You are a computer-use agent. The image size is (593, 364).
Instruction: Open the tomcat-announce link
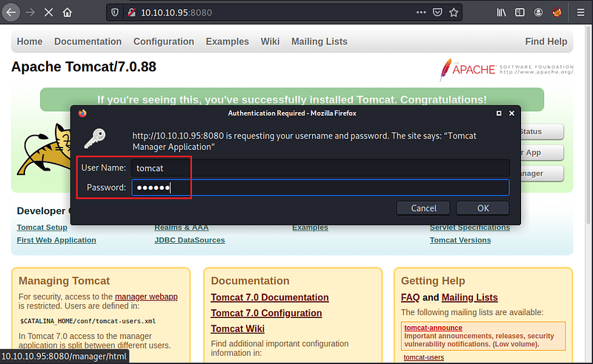(x=433, y=328)
